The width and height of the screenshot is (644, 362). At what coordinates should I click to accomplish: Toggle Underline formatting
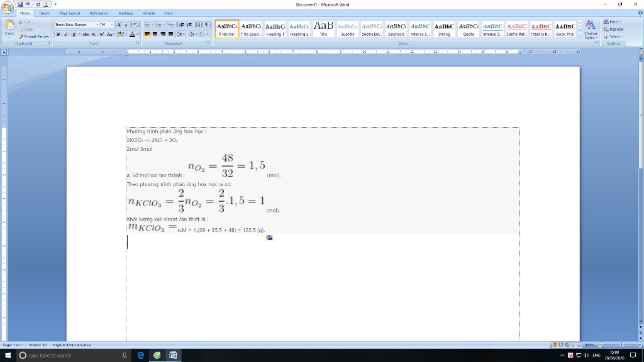pos(74,35)
